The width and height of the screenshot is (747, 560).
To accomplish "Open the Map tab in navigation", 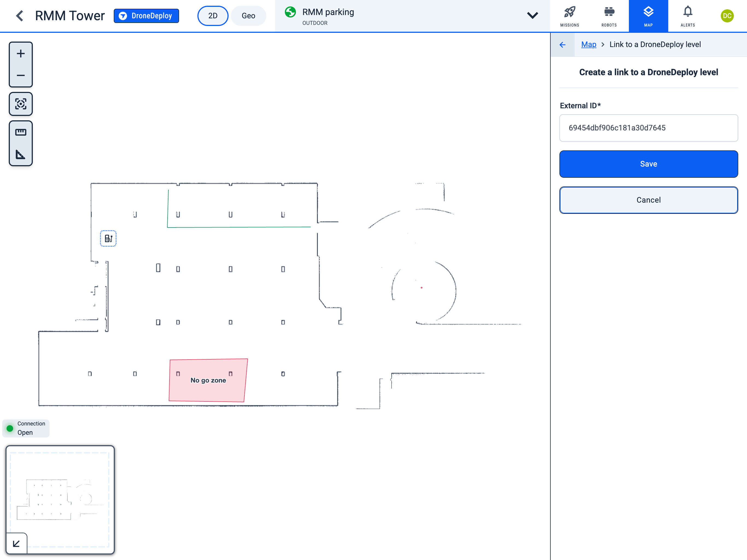I will pyautogui.click(x=648, y=16).
